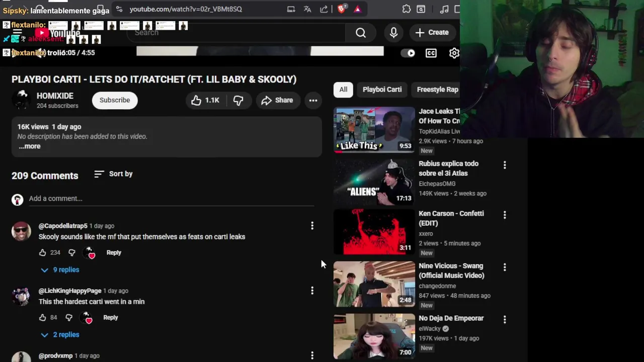Open options menu for @Capodellatrap5 comment
Image resolution: width=644 pixels, height=362 pixels.
pos(312,226)
